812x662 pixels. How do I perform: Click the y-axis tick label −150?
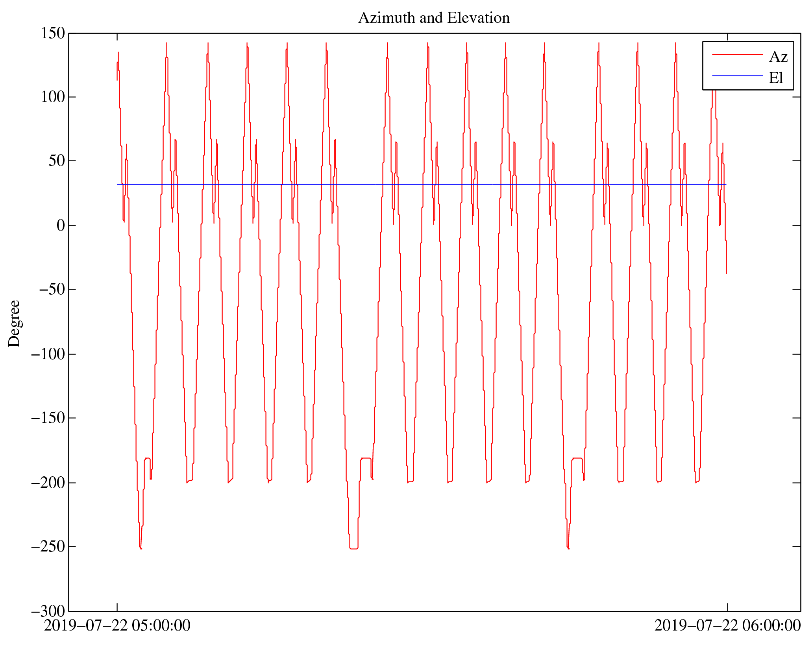(x=48, y=418)
